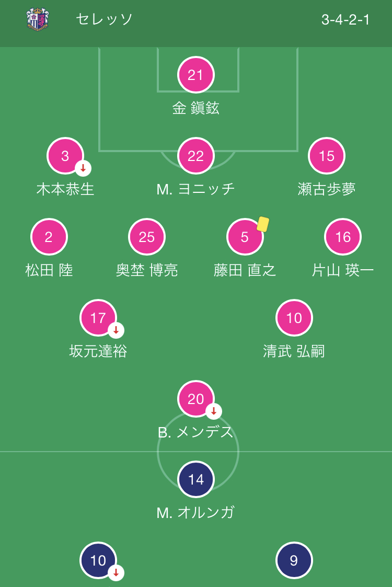The image size is (392, 587).
Task: Open 清武 弘嗣 player name label
Action: click(x=294, y=351)
